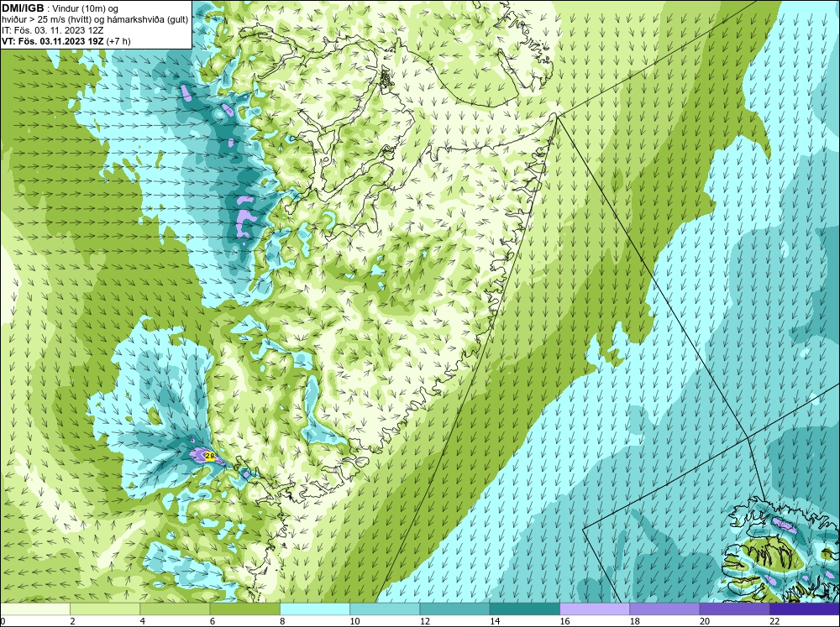Click the 'DMI/IGB' title text
Image resolution: width=840 pixels, height=627 pixels.
[23, 8]
